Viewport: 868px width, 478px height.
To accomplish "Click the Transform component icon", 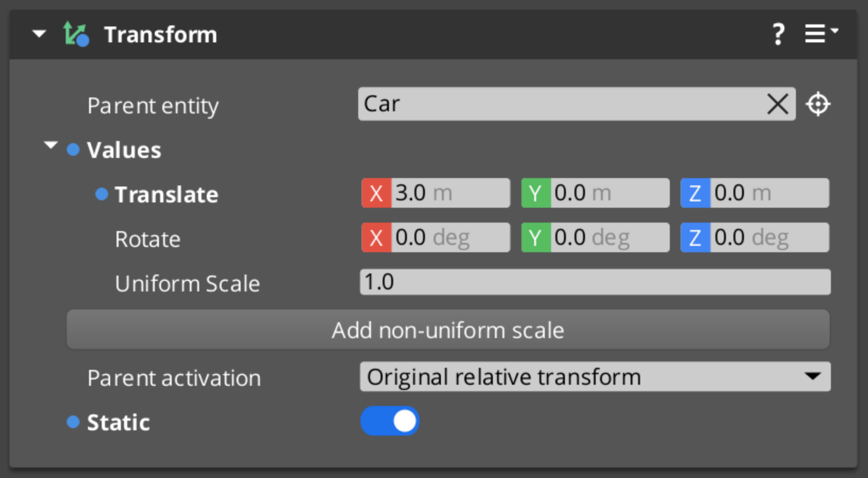I will 76,34.
